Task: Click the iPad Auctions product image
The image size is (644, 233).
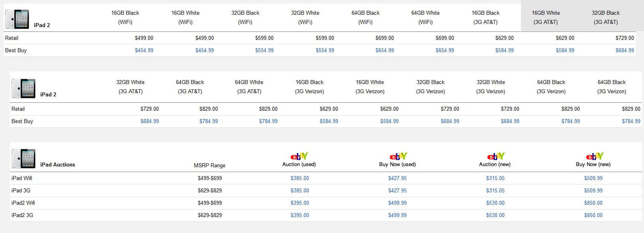Action: coord(23,159)
